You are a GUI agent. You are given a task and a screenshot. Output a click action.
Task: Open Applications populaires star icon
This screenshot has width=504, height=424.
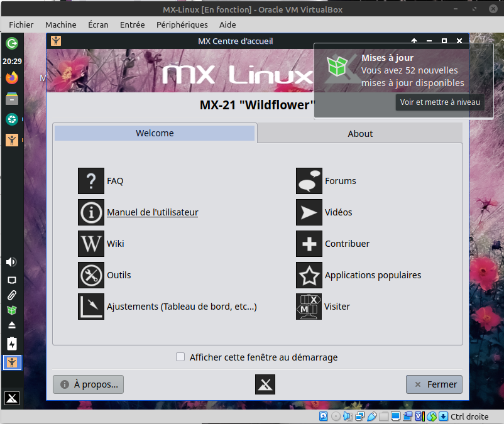(x=309, y=275)
